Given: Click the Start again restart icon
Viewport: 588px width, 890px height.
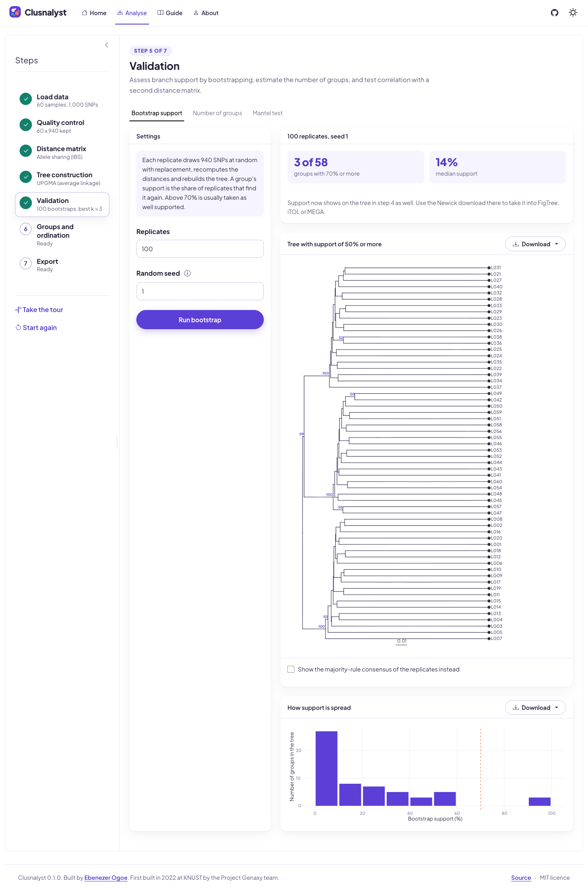Looking at the screenshot, I should click(18, 328).
